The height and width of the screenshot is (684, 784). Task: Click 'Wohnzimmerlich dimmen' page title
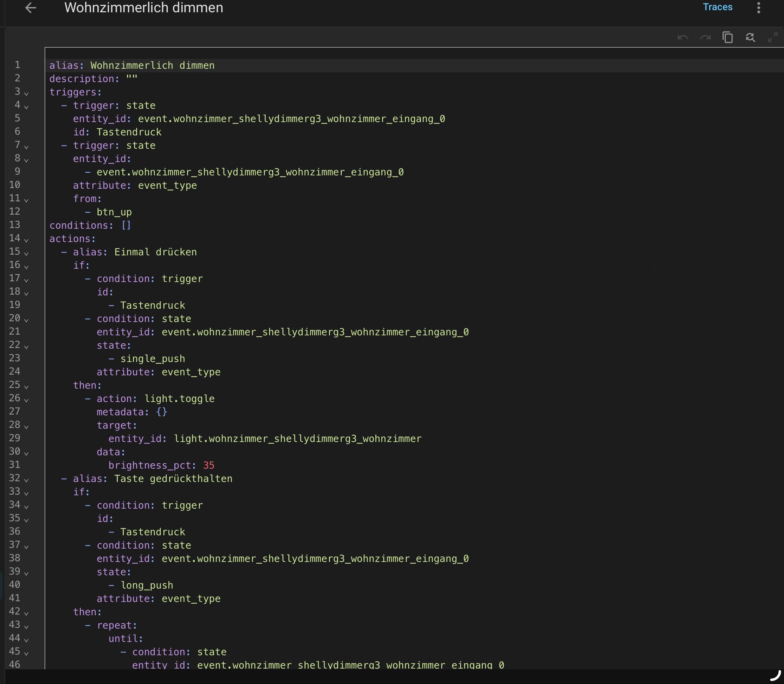(x=143, y=8)
